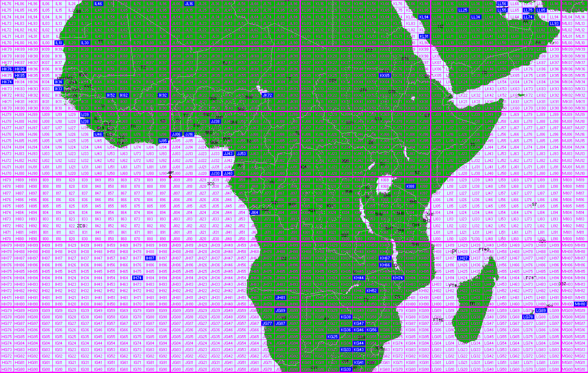Image resolution: width=588 pixels, height=373 pixels.
Task: Click the blue square IJ95
Action: (x=163, y=141)
